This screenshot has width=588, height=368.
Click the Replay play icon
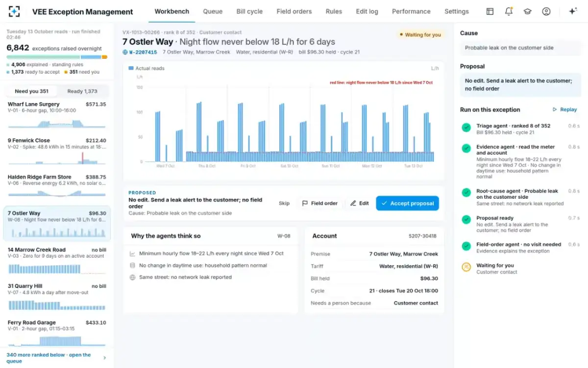(x=555, y=109)
